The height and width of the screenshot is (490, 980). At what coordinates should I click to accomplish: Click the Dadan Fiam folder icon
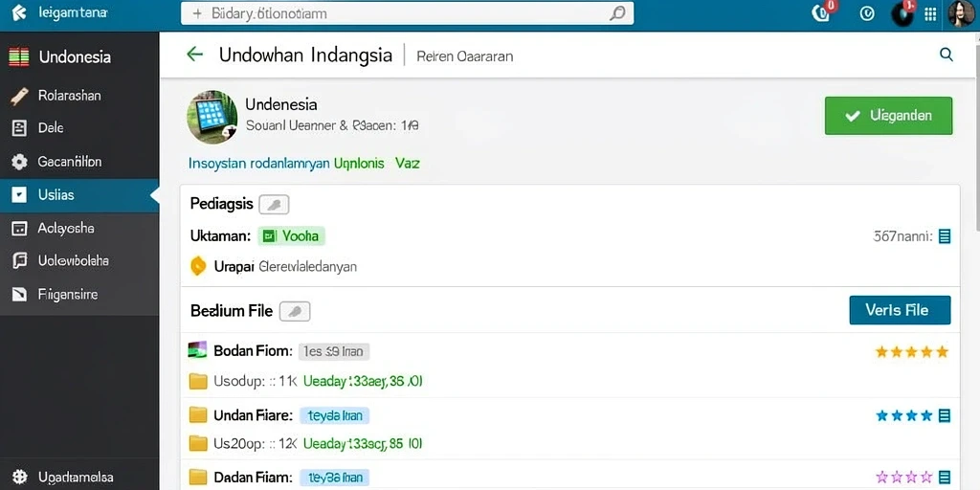coord(197,478)
